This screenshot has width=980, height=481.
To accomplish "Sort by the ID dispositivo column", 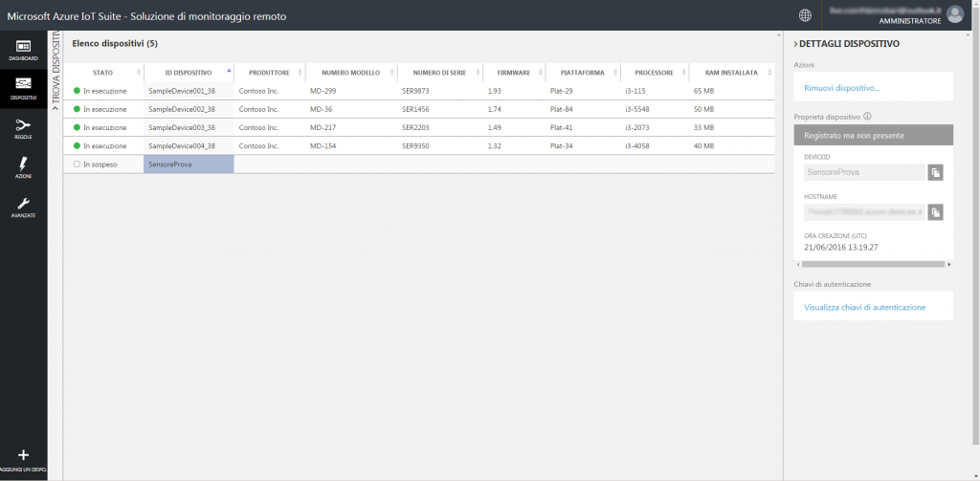I will (x=189, y=73).
